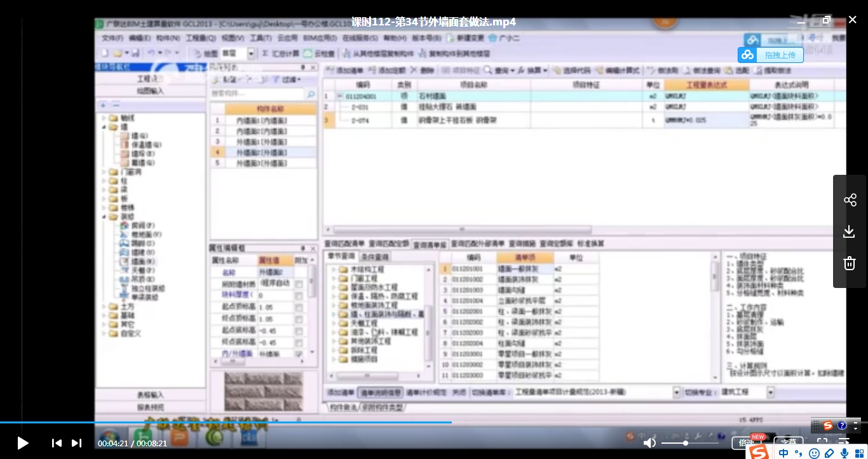Open the 过滤 filter dropdown
The height and width of the screenshot is (459, 868).
(287, 80)
